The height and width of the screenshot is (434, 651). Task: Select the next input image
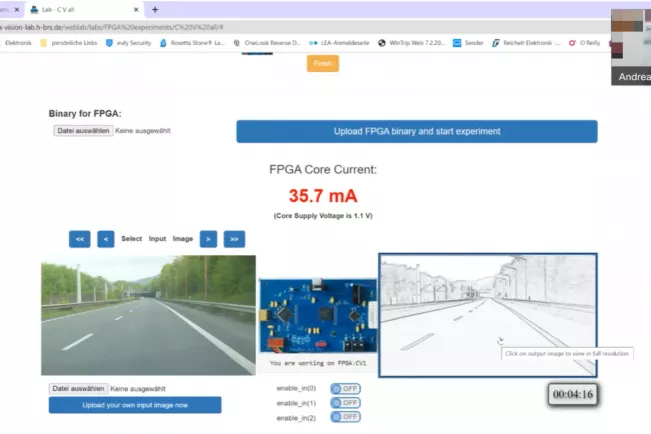pyautogui.click(x=208, y=239)
